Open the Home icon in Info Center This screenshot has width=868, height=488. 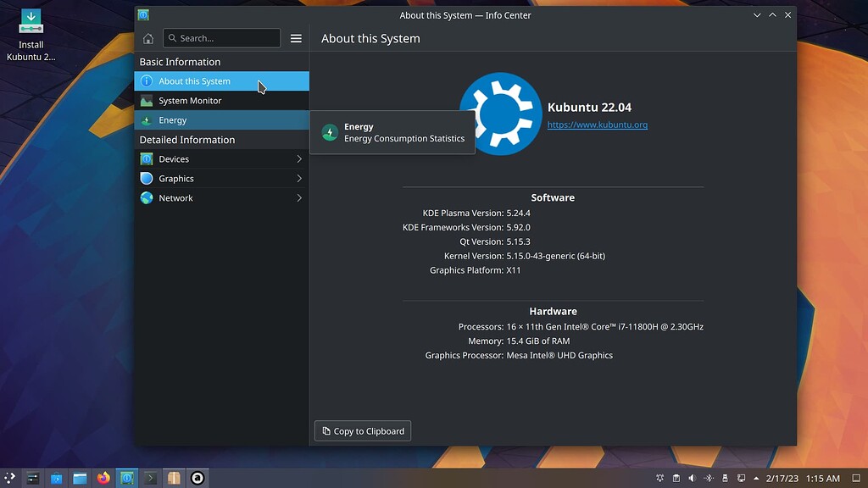[148, 37]
